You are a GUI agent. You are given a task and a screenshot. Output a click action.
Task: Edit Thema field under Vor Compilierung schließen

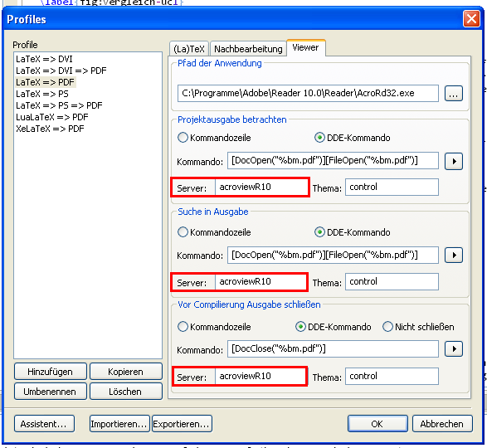click(x=392, y=376)
